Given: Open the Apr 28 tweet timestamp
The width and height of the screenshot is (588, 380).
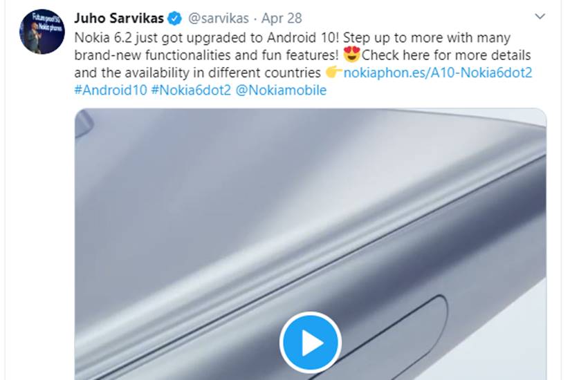Looking at the screenshot, I should [x=282, y=19].
